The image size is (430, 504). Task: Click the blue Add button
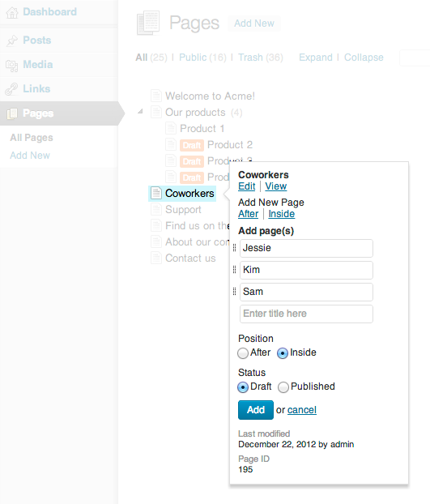(x=256, y=410)
